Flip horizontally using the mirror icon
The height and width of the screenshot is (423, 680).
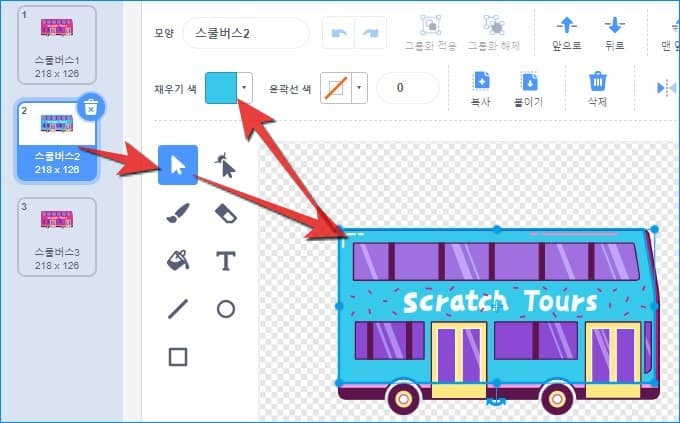[x=667, y=88]
